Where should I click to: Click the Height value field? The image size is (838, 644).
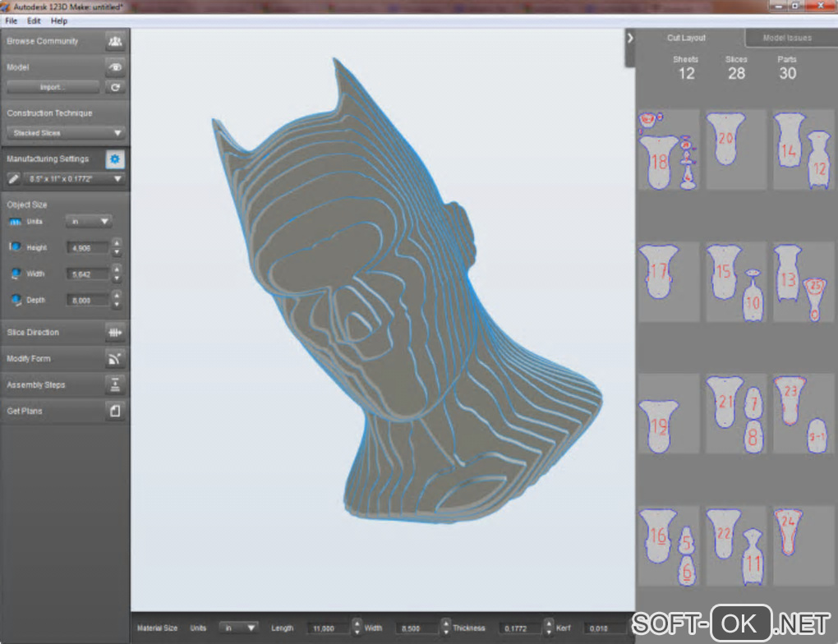[88, 248]
